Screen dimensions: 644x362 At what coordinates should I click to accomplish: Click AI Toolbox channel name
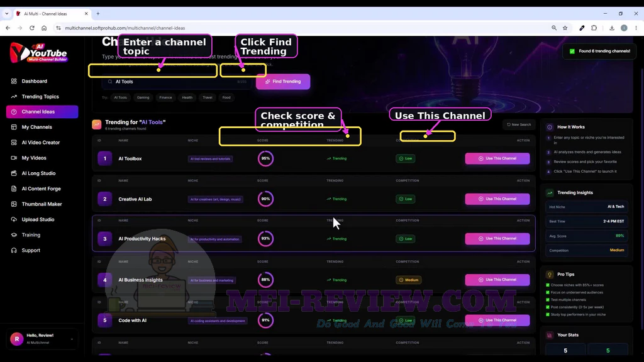pyautogui.click(x=130, y=159)
